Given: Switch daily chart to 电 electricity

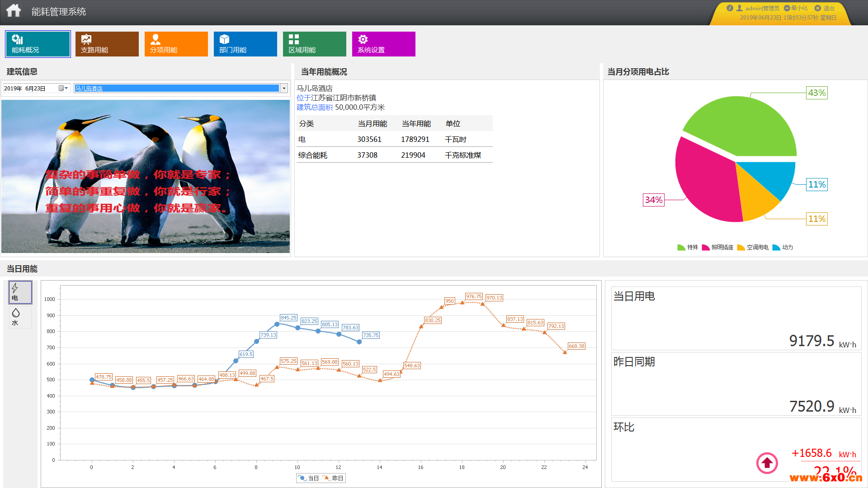Looking at the screenshot, I should click(20, 292).
